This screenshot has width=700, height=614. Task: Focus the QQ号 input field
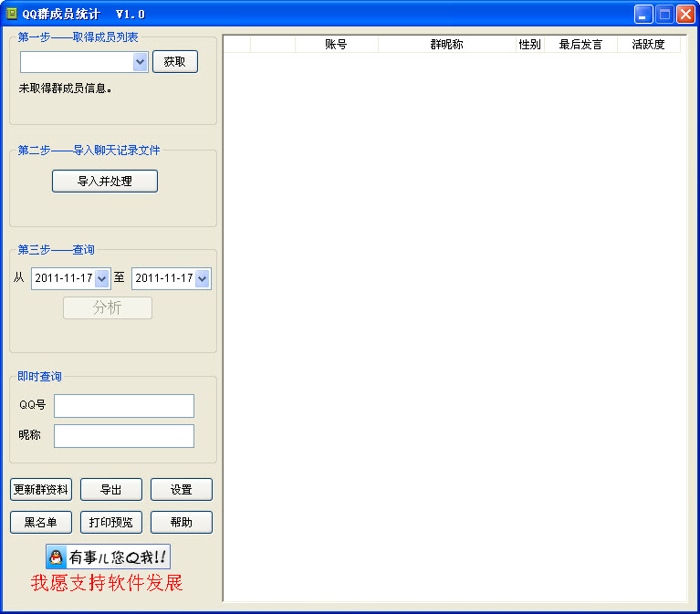(x=124, y=406)
